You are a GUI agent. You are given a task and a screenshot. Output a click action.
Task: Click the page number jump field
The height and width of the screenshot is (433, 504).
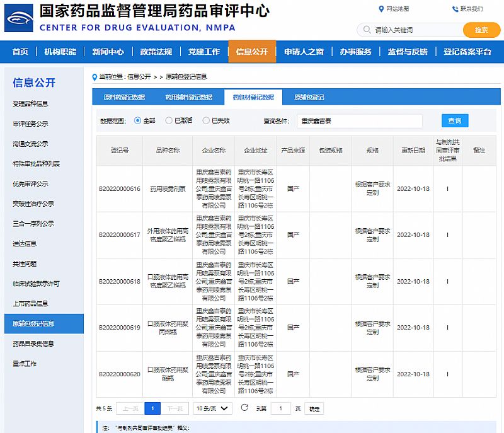280,408
